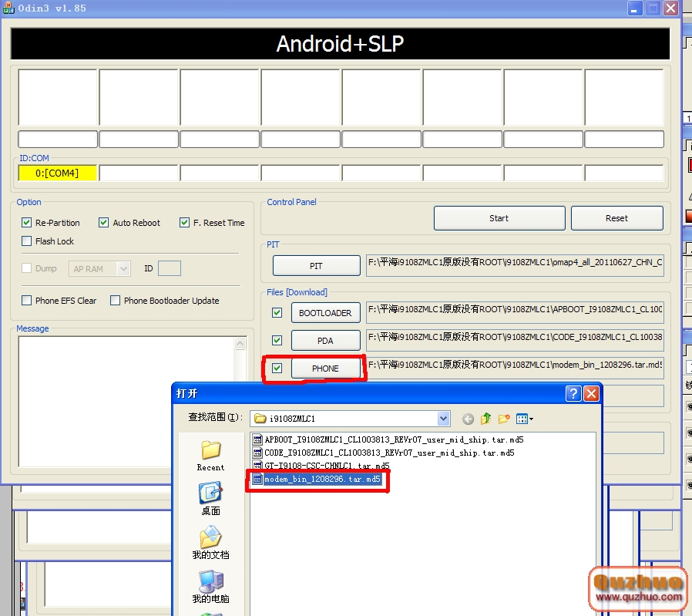
Task: Go up one folder level
Action: 486,419
